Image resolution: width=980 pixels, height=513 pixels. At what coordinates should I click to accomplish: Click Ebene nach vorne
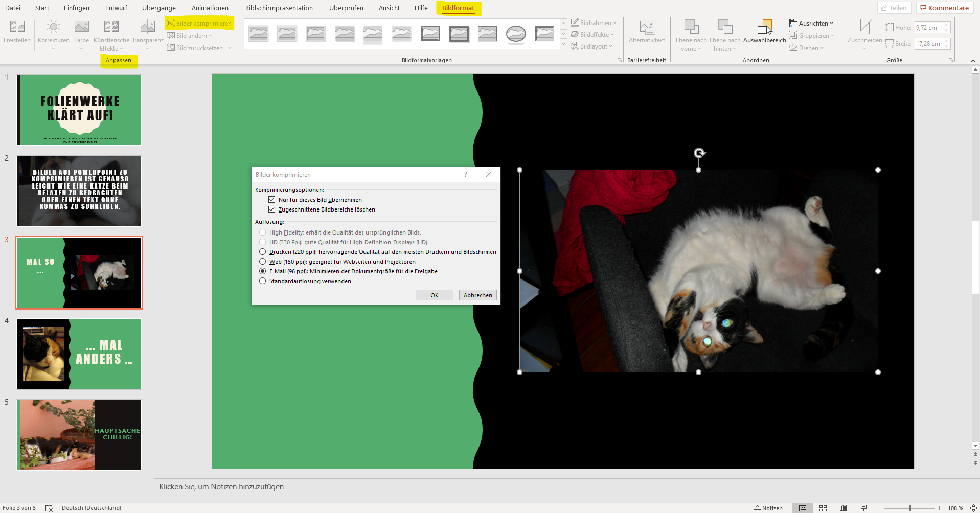click(691, 35)
